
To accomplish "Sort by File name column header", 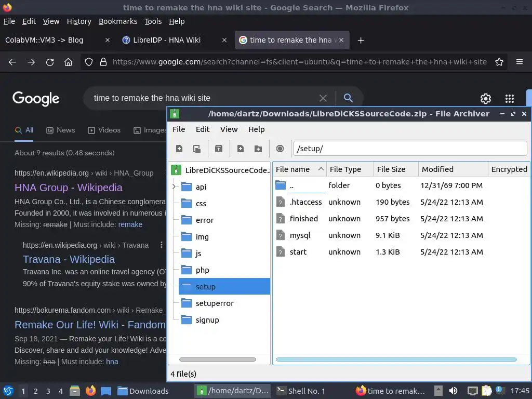I will click(x=299, y=169).
